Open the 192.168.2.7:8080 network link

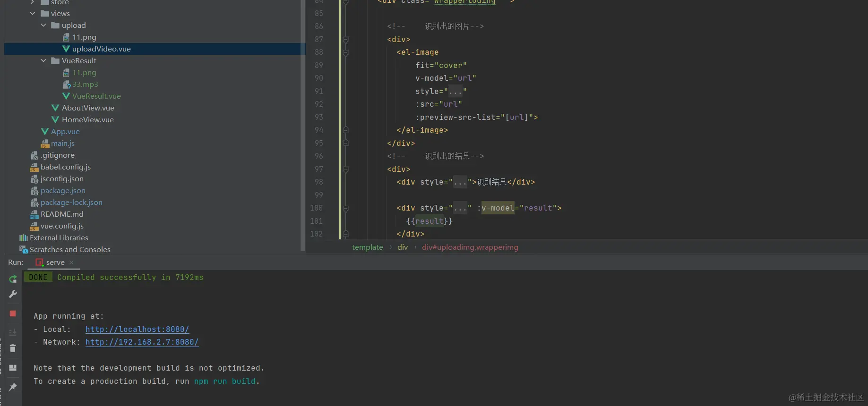[x=142, y=342]
